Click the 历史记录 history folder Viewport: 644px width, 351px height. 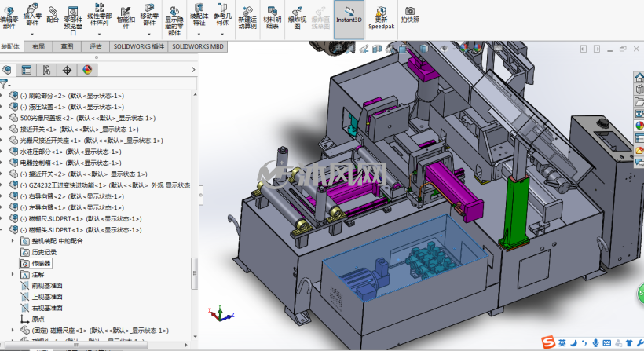[x=38, y=252]
